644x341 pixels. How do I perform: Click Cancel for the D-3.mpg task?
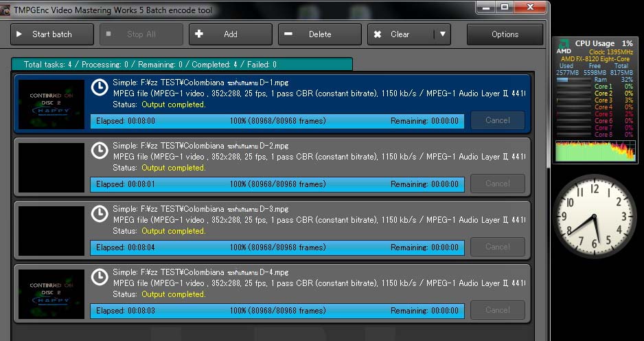(497, 247)
